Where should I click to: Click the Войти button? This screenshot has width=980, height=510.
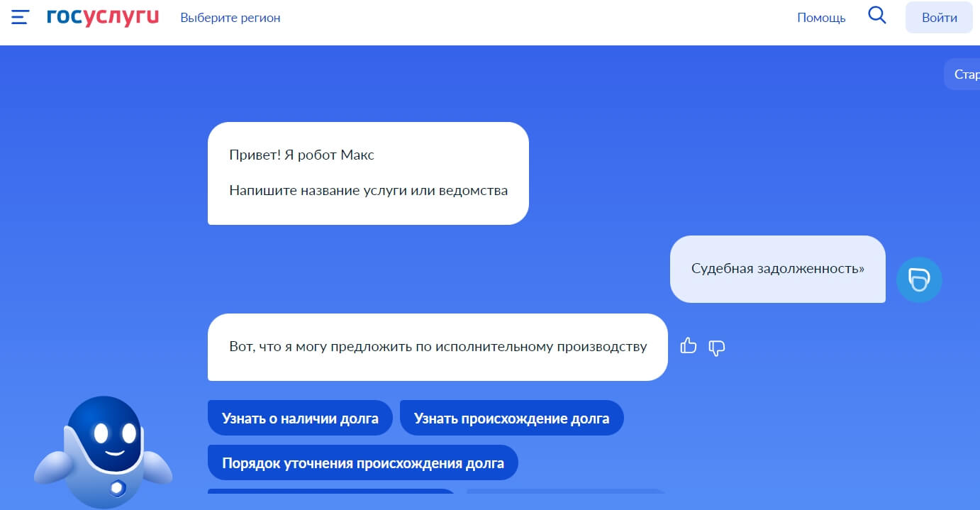tap(940, 18)
